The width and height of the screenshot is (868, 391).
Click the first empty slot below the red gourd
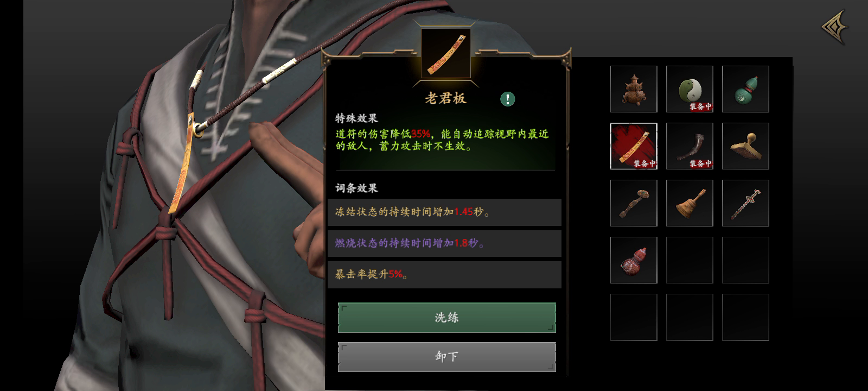[634, 317]
